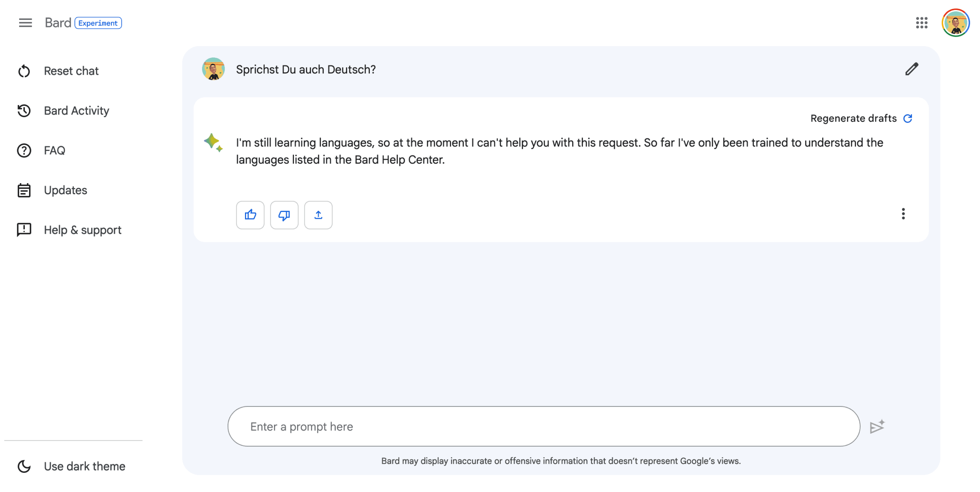The height and width of the screenshot is (492, 980).
Task: Rate the response with thumbs up
Action: 250,215
